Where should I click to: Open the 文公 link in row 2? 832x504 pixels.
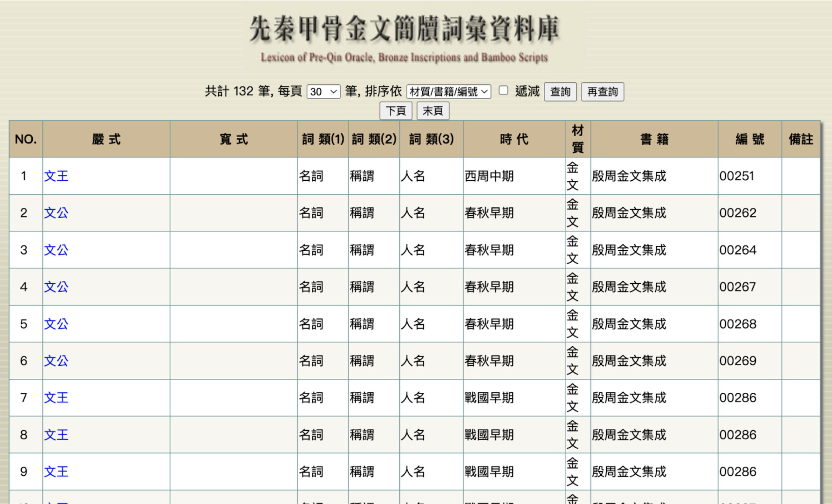(56, 213)
